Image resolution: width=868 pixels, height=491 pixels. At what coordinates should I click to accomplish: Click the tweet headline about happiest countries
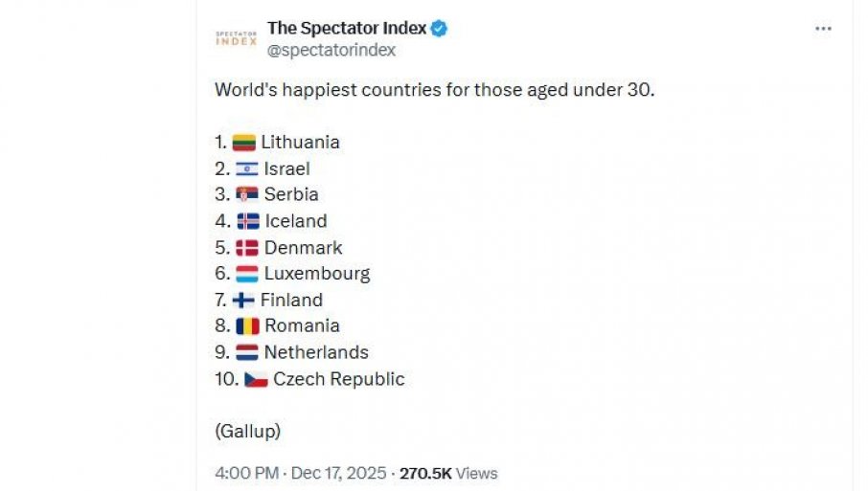[x=434, y=91]
